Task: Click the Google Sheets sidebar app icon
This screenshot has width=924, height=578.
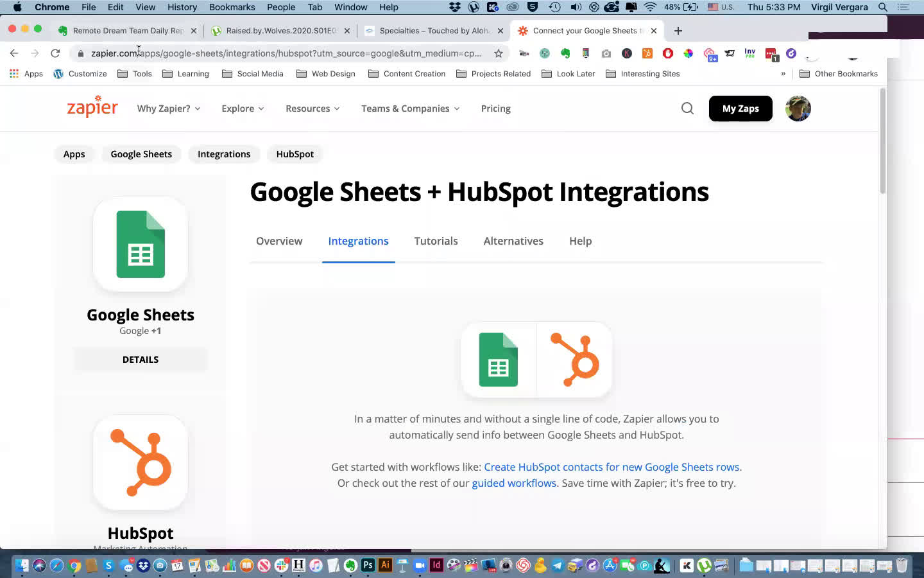Action: coord(141,245)
